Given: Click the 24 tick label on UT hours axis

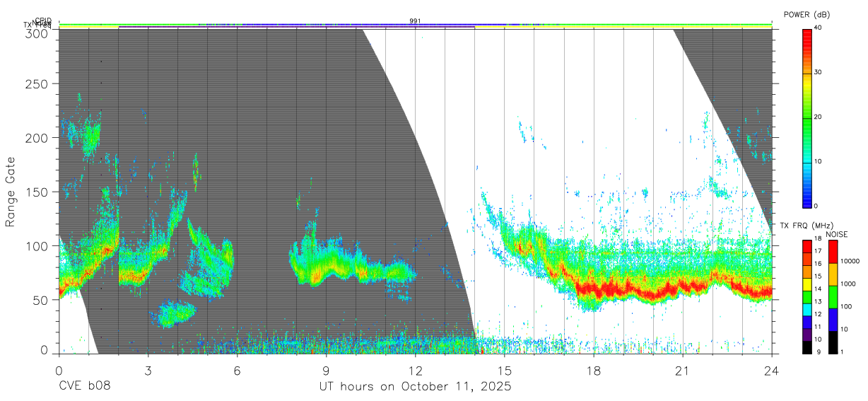Looking at the screenshot, I should [x=771, y=370].
